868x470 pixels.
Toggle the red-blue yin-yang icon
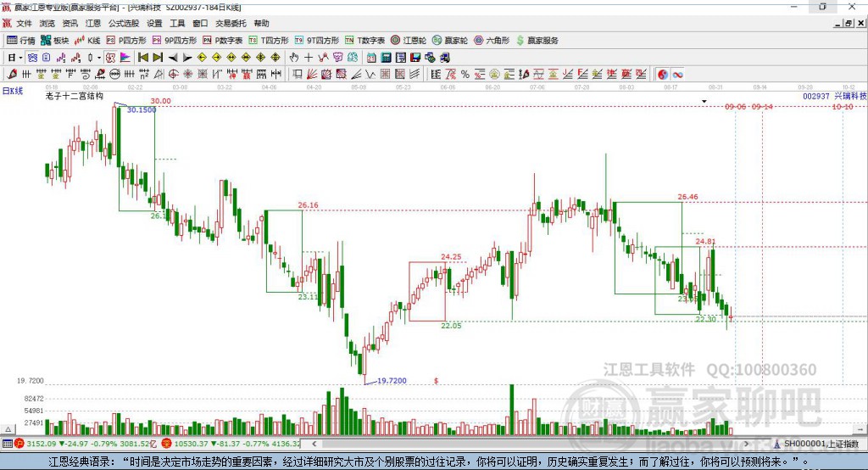tap(663, 75)
